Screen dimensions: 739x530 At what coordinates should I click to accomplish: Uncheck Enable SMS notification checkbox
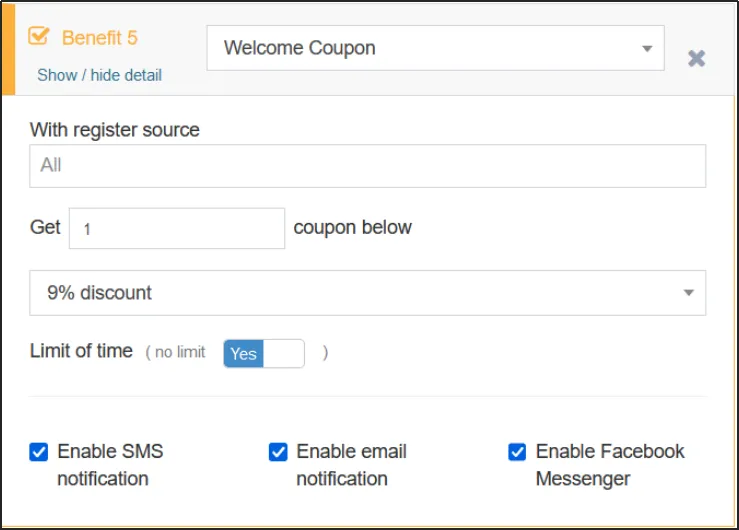[x=39, y=452]
